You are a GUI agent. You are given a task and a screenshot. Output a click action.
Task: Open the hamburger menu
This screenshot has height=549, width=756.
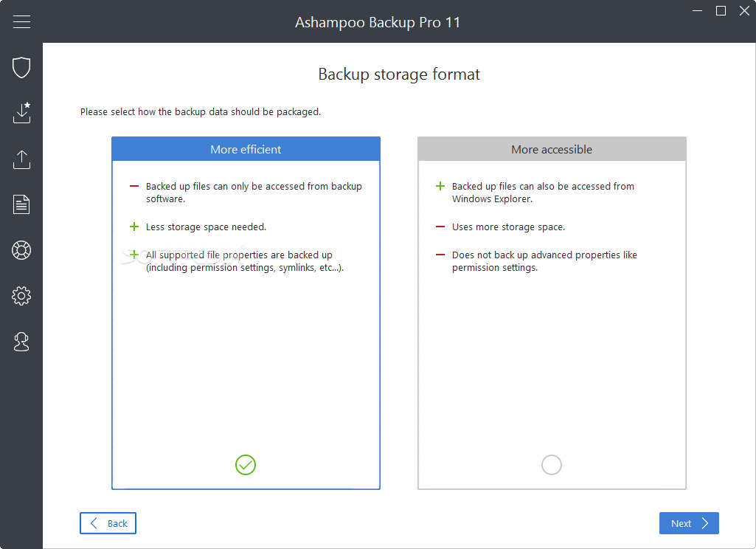click(x=21, y=21)
